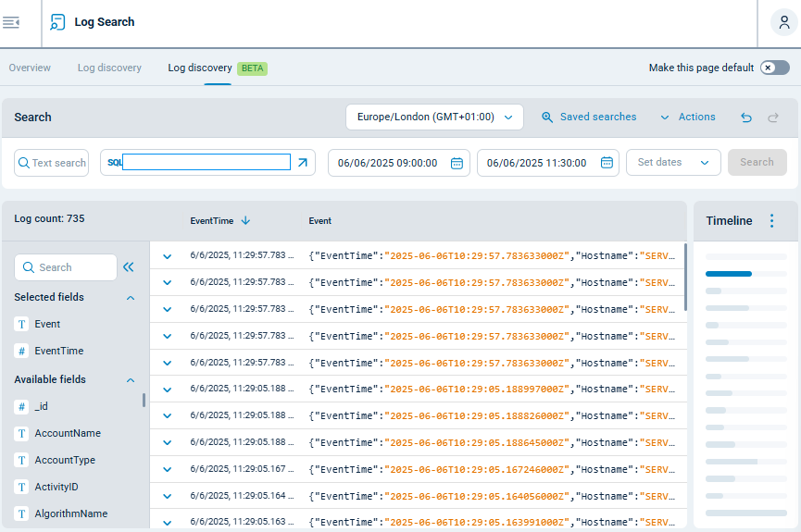Open Europe/London timezone dropdown

pyautogui.click(x=434, y=118)
